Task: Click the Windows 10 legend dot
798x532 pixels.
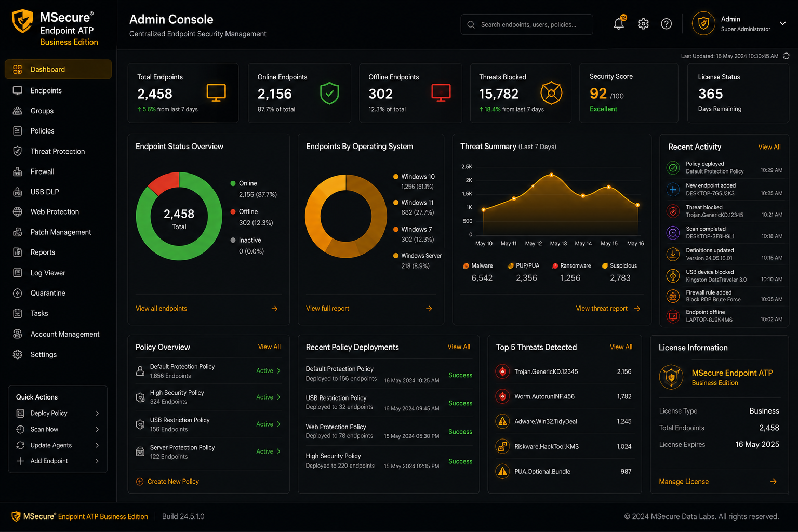Action: 396,177
